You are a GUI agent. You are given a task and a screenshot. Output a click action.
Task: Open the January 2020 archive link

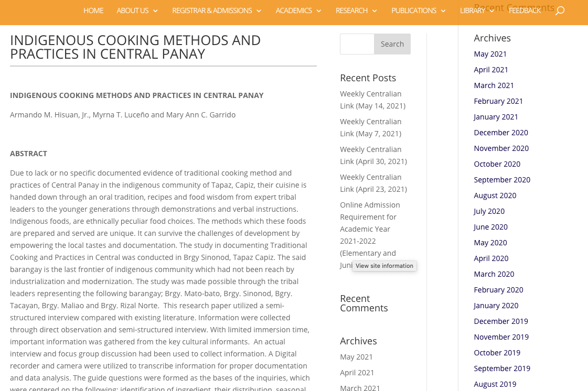coord(496,306)
